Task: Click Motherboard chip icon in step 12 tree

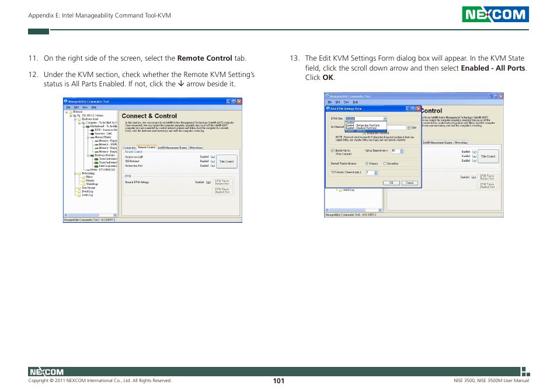Action: pos(88,126)
